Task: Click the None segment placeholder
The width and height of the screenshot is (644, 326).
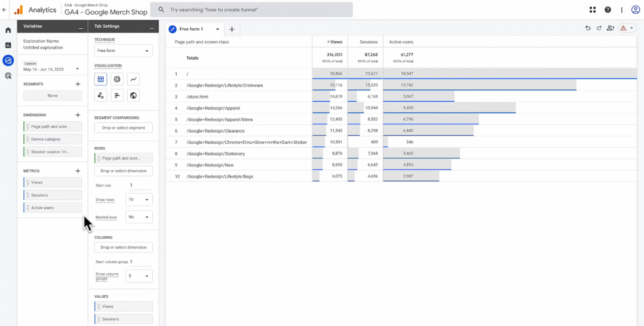Action: [52, 95]
